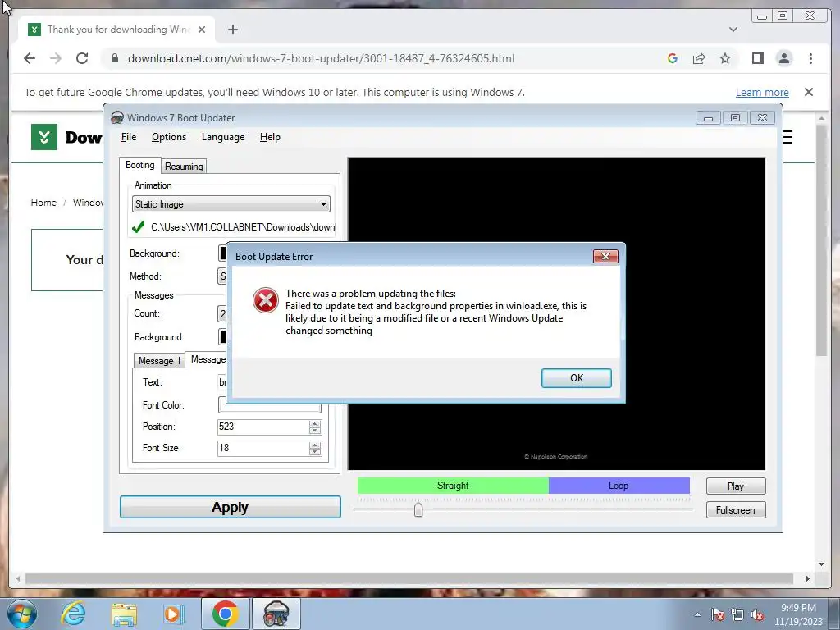Click the Fullscreen button
Image resolution: width=840 pixels, height=630 pixels.
[x=736, y=510]
